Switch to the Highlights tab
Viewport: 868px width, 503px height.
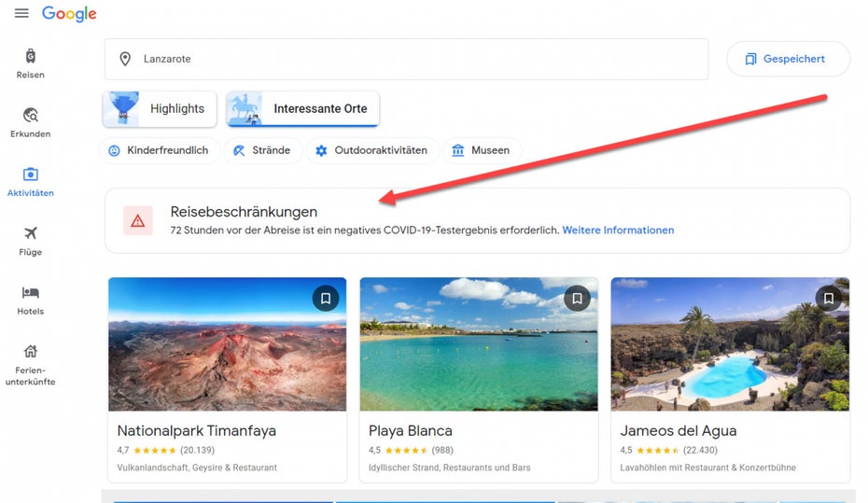coord(160,108)
